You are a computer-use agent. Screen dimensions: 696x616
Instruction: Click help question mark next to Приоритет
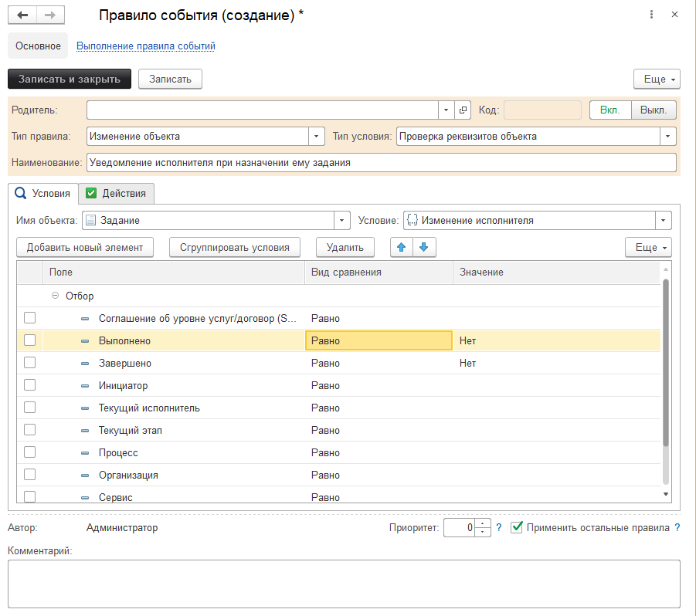point(498,528)
